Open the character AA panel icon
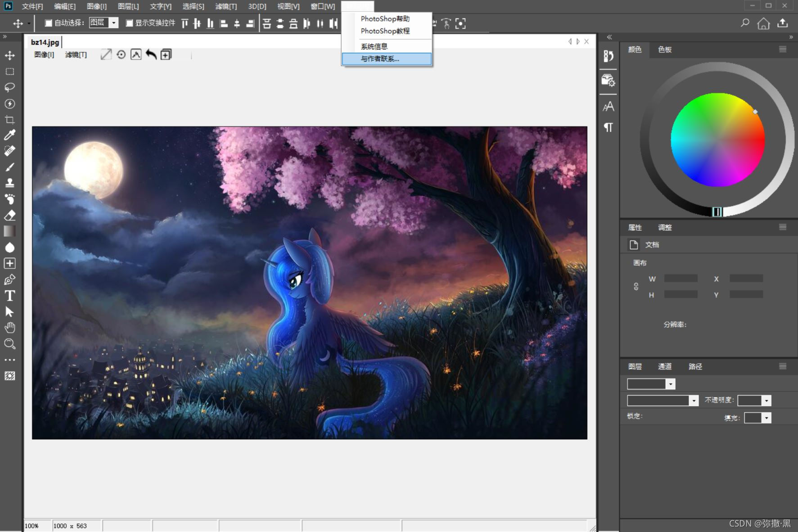Viewport: 798px width, 532px height. click(608, 107)
